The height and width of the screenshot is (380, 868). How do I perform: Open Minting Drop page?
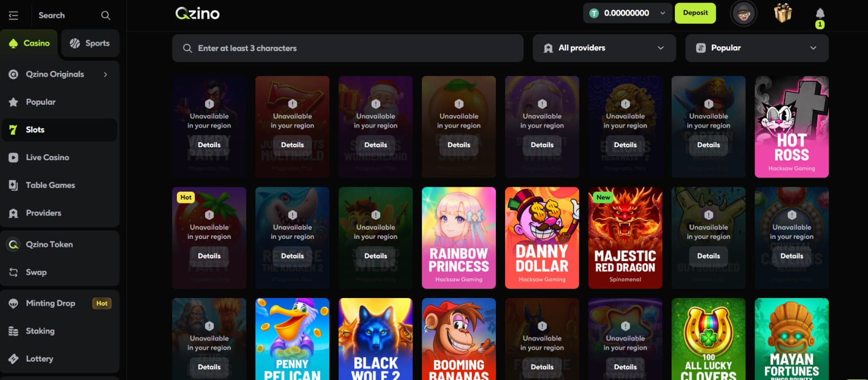(x=59, y=303)
